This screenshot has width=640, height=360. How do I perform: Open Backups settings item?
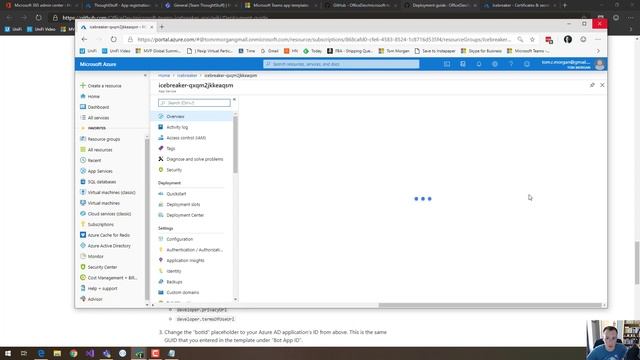coord(170,282)
